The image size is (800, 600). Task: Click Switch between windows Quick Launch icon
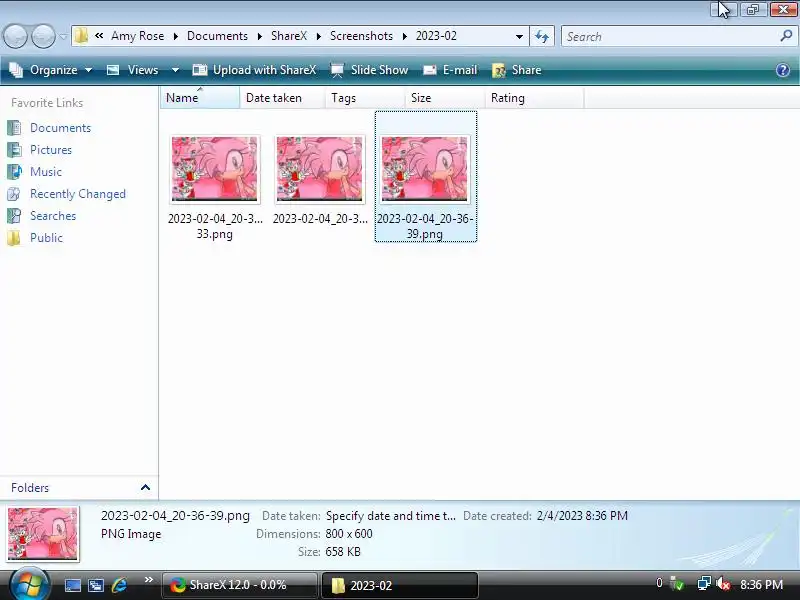click(96, 585)
